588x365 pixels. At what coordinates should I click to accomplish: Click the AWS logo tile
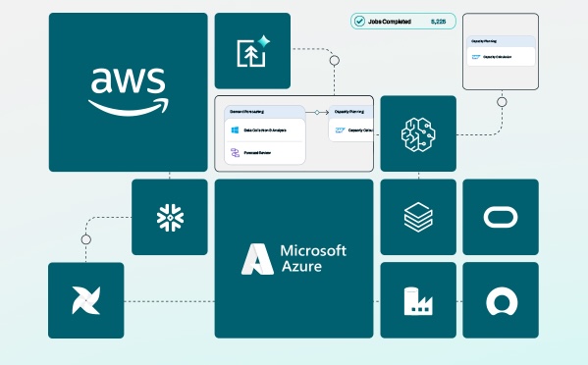[128, 92]
